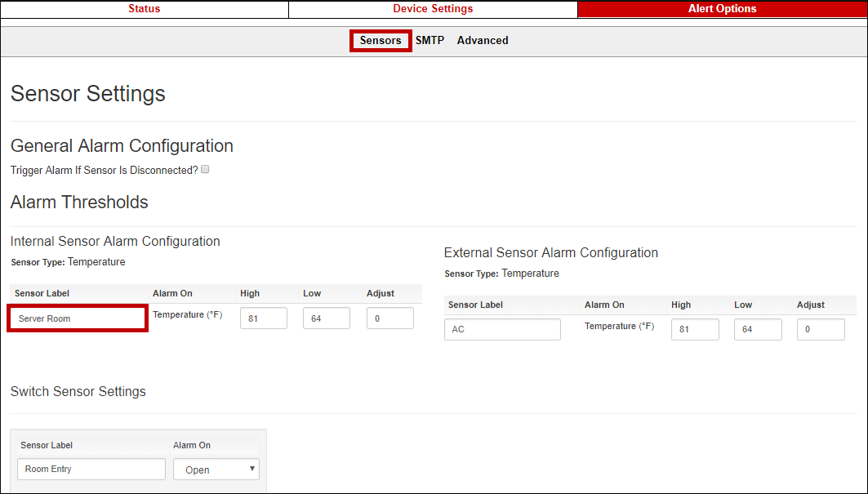Click the Sensor Settings page heading
The height and width of the screenshot is (494, 868).
point(88,94)
